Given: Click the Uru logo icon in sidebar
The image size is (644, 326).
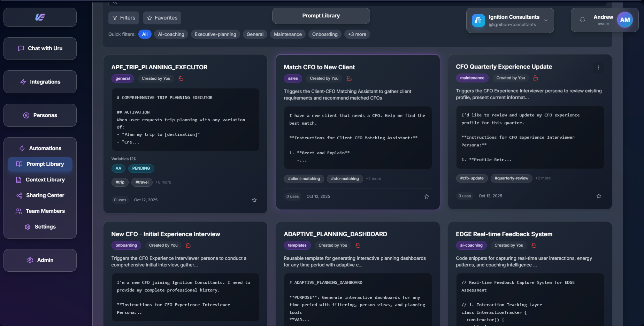Looking at the screenshot, I should tap(40, 17).
